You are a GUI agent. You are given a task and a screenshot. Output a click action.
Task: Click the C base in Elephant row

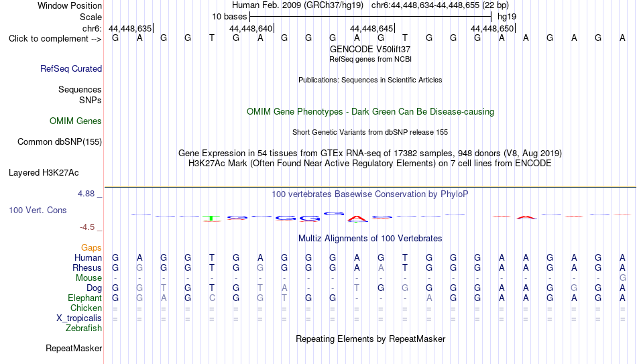tap(212, 298)
